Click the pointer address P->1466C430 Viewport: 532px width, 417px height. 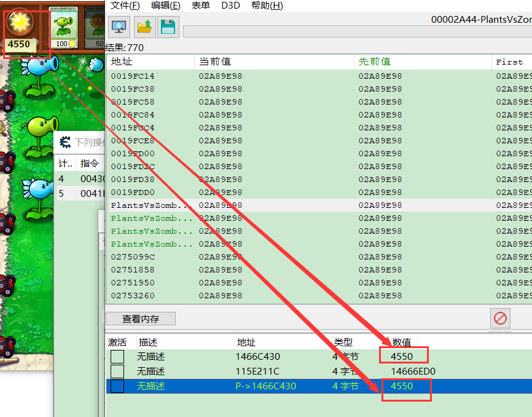point(265,386)
